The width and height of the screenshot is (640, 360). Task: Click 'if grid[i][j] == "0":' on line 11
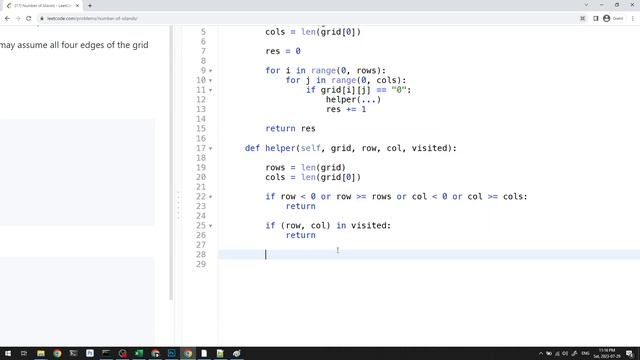[x=358, y=90]
